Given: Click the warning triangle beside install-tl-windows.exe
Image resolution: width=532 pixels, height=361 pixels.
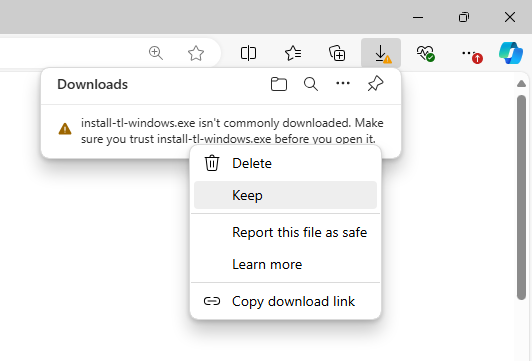Looking at the screenshot, I should coord(65,129).
